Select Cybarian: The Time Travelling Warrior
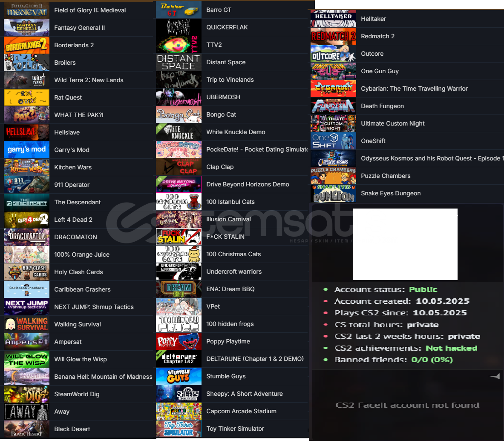 [415, 89]
